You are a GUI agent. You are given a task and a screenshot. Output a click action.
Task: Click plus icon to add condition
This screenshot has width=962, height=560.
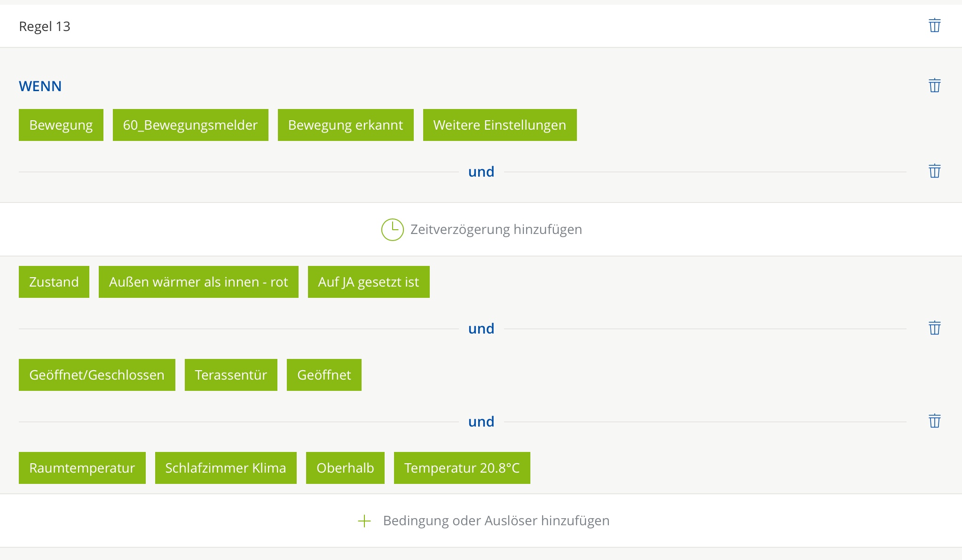pyautogui.click(x=364, y=521)
